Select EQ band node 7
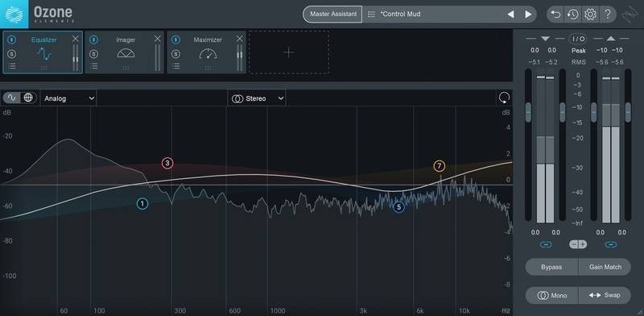 439,166
